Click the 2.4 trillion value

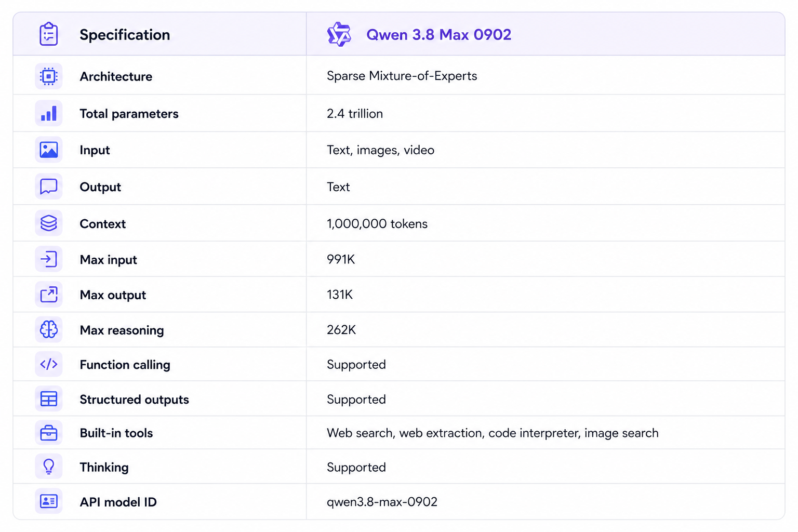355,113
